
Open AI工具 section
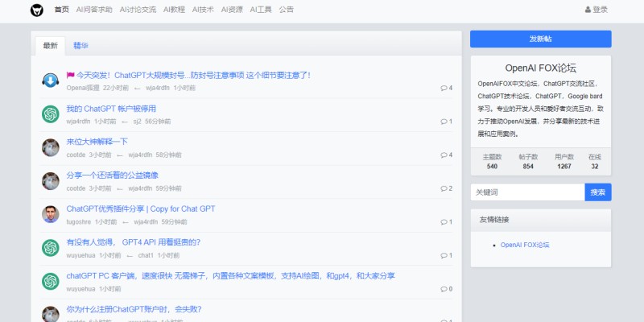pyautogui.click(x=261, y=10)
